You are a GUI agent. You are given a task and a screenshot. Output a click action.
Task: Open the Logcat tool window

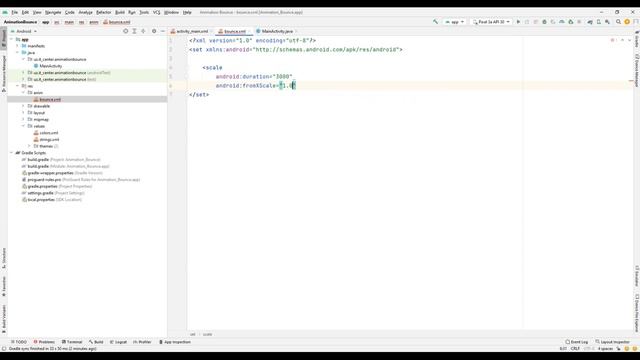[118, 342]
